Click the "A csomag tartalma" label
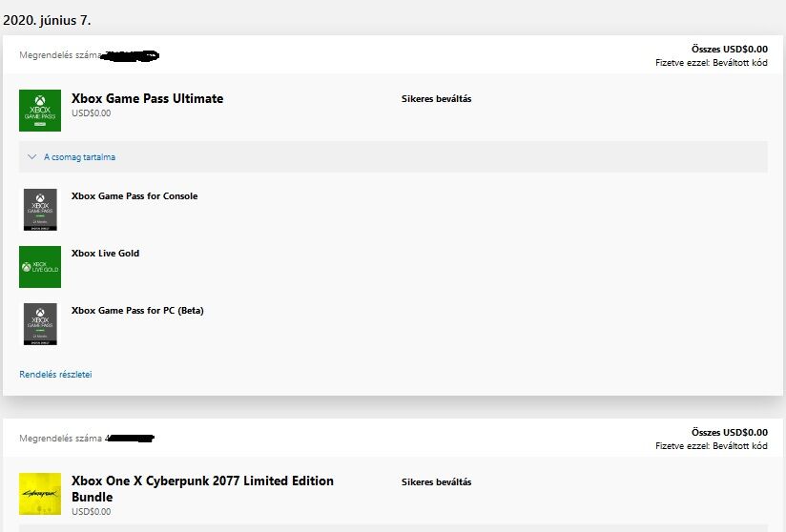The image size is (786, 532). click(79, 157)
